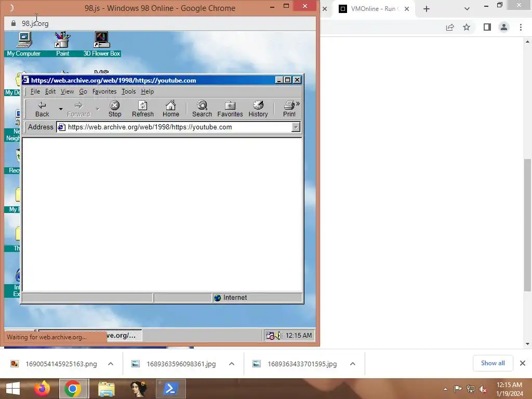Viewport: 532px width, 399px height.
Task: Open Favorites toolbar button in Internet Explorer
Action: 230,109
